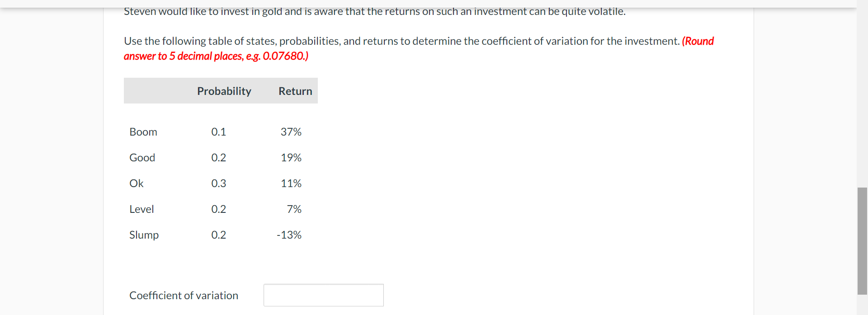Click the Return column header
The image size is (868, 315).
(x=295, y=91)
